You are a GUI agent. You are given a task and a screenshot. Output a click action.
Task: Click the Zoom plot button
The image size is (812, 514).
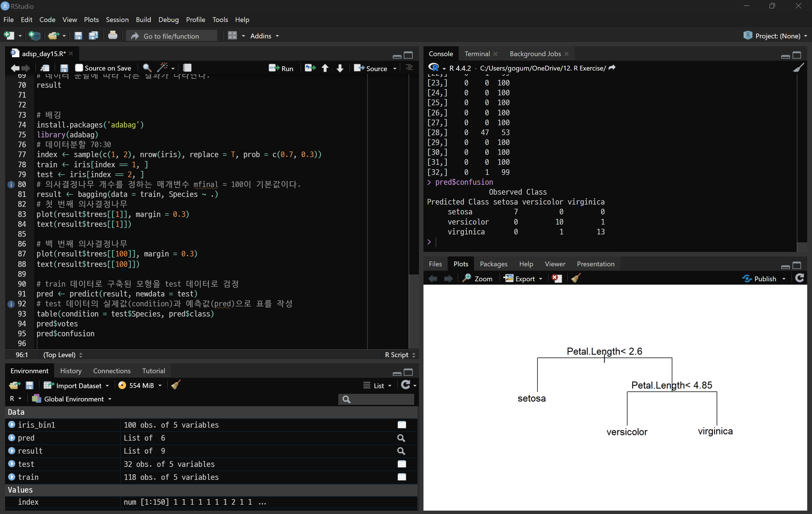(x=478, y=279)
